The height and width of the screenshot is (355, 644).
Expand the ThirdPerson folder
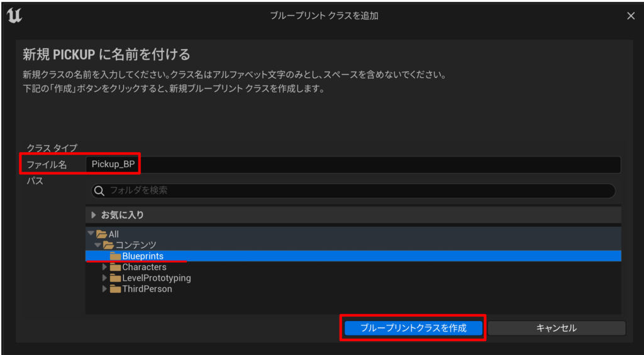click(x=105, y=289)
